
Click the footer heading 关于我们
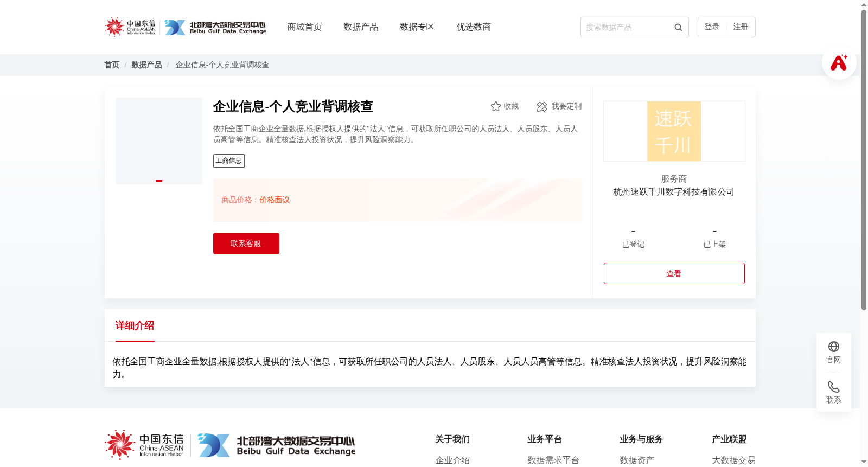pyautogui.click(x=452, y=439)
